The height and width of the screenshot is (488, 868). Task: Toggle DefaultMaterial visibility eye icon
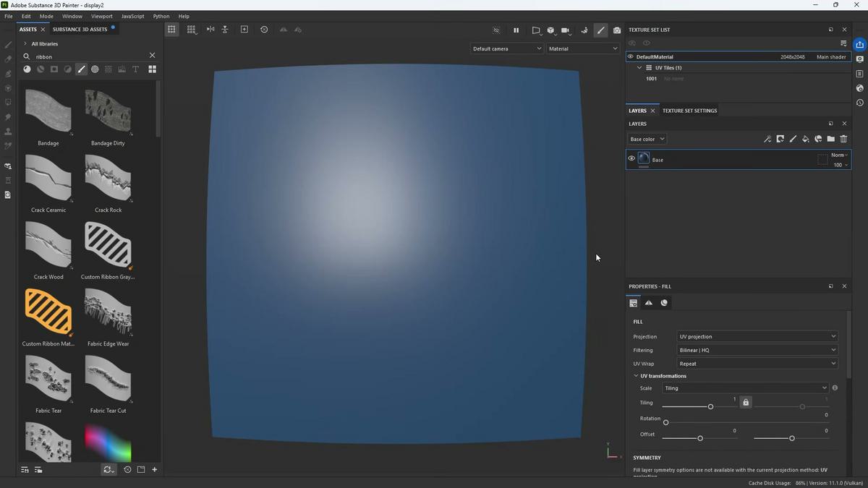click(x=630, y=56)
